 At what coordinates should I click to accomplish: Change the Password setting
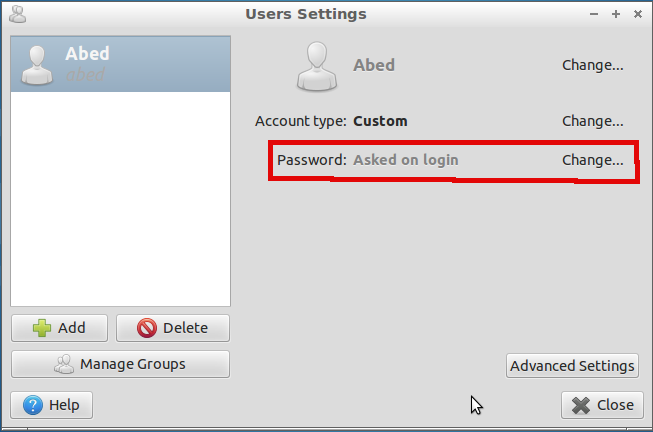[592, 160]
